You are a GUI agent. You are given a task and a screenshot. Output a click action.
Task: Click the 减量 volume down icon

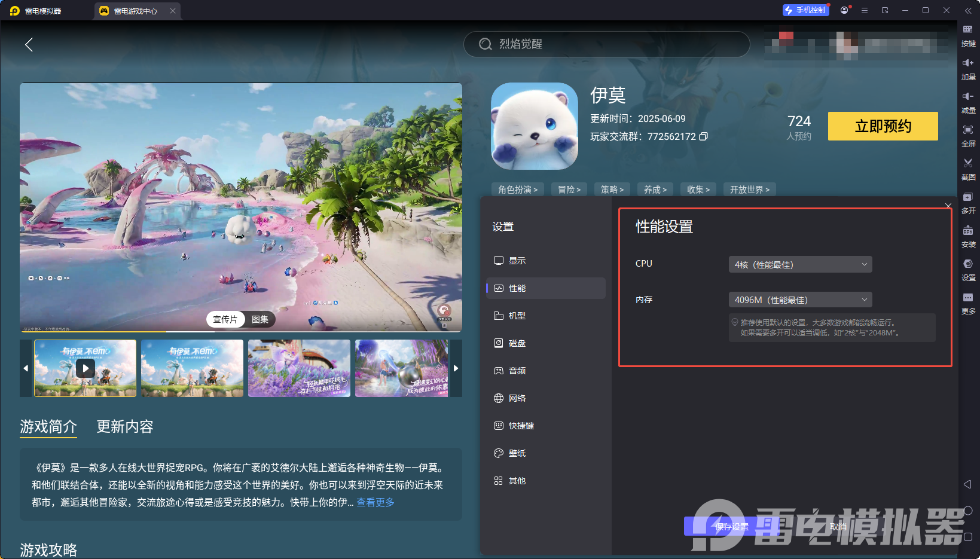click(x=969, y=103)
